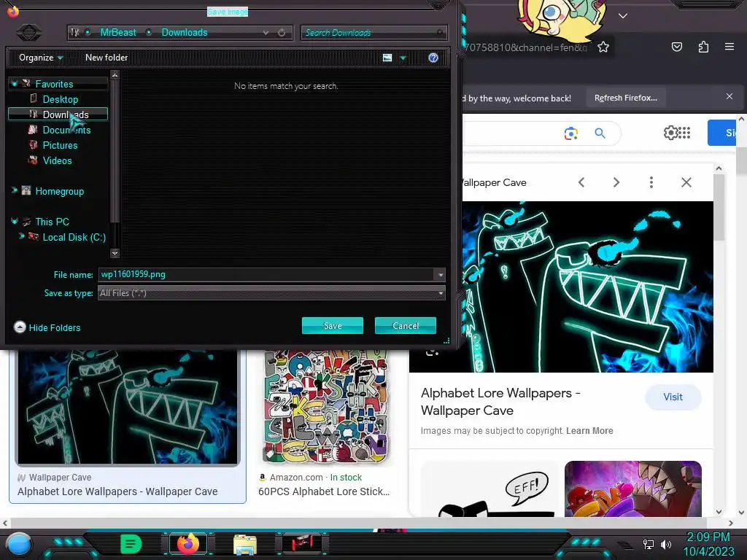Open Google apps grid icon
Screen dimensions: 747x560
[x=684, y=133]
